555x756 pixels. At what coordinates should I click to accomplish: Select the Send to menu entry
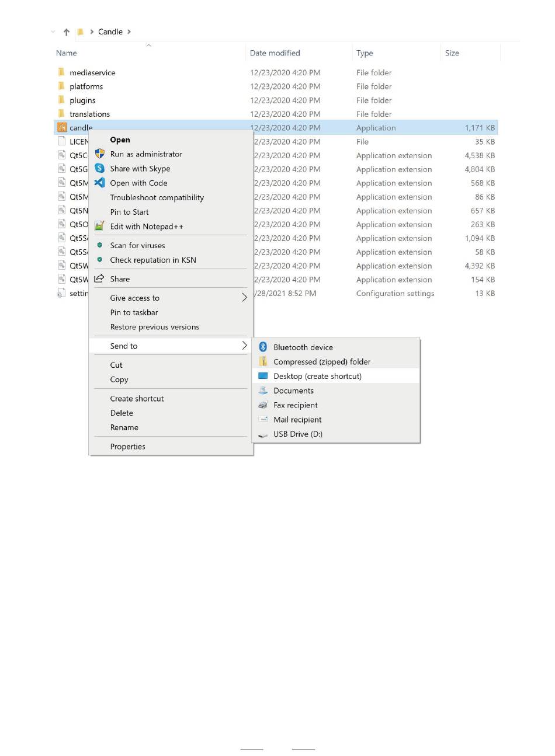click(x=171, y=346)
